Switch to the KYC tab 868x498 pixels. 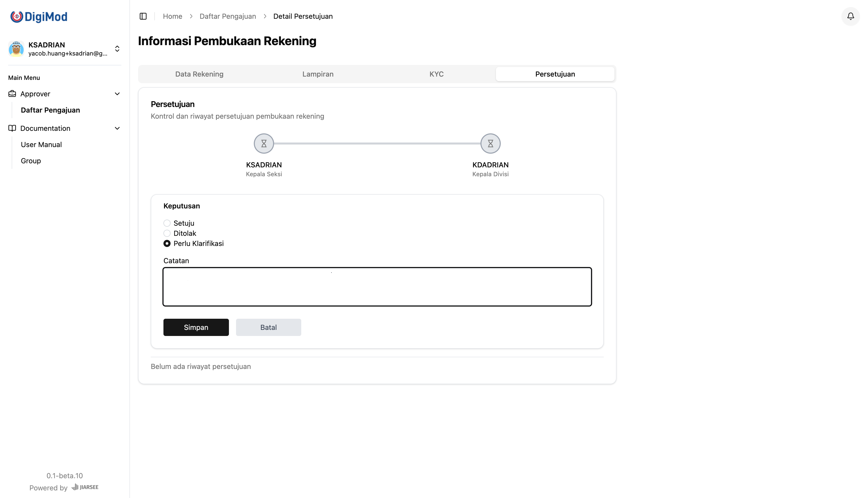(436, 74)
